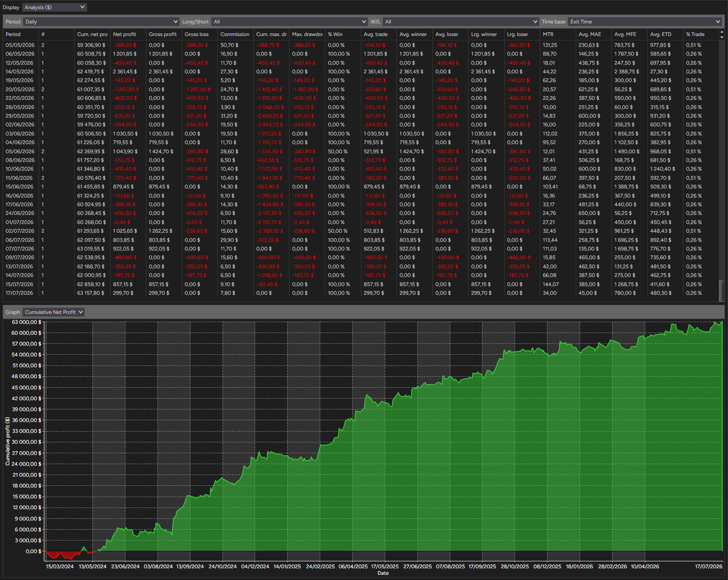Click y-axis label 30 000,00 $
Image resolution: width=728 pixels, height=580 pixels.
coord(26,442)
